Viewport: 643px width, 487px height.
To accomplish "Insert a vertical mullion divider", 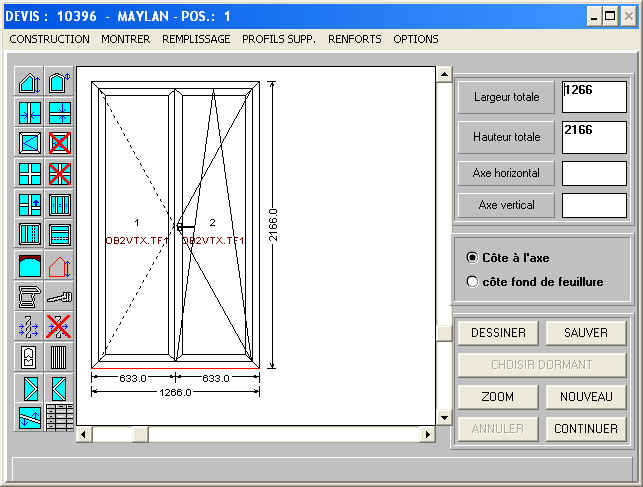I will [29, 113].
